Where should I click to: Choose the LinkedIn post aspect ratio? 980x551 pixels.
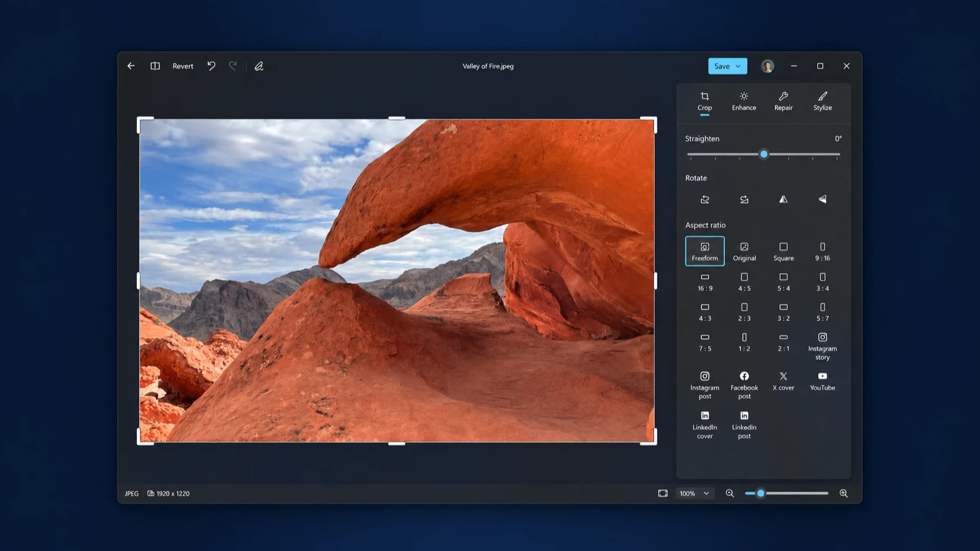[x=744, y=425]
